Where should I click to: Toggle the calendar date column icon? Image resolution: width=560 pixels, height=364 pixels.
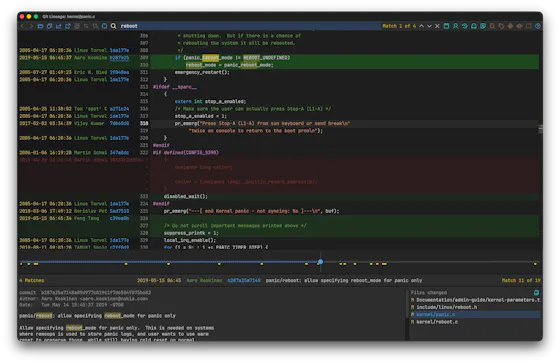click(446, 26)
